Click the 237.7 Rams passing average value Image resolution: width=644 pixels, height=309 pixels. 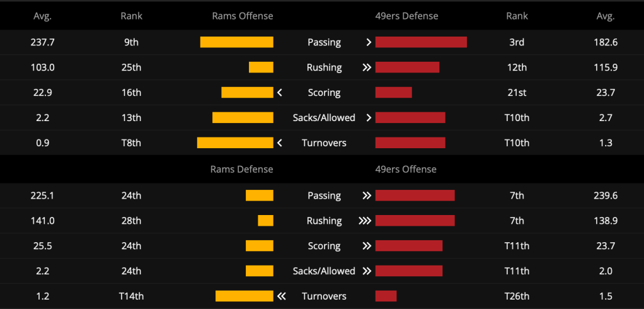(x=43, y=42)
